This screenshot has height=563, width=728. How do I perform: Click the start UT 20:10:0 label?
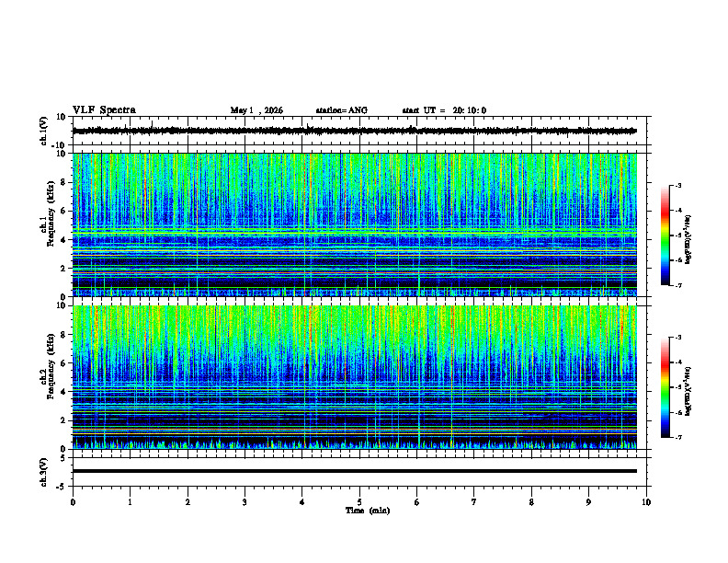click(444, 110)
